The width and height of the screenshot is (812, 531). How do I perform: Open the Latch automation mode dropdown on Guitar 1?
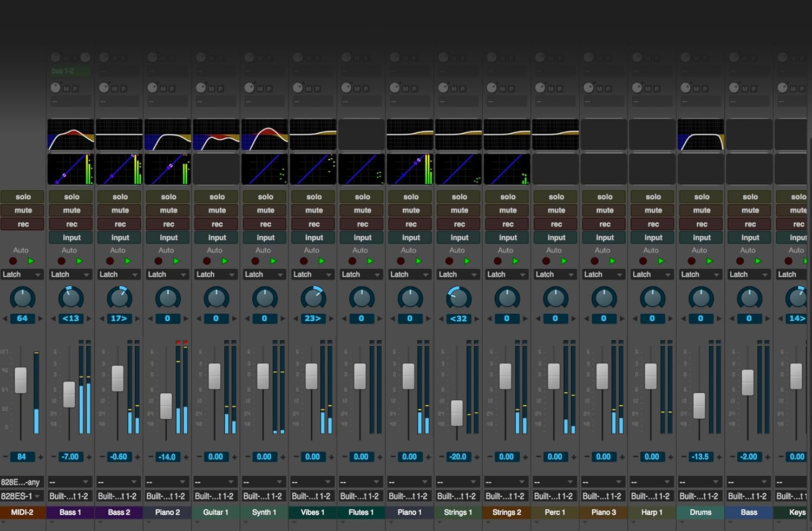click(215, 274)
